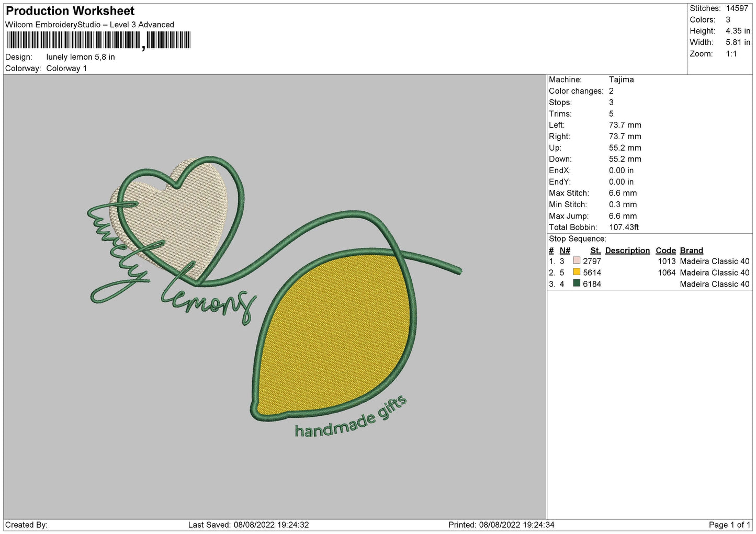Click the 'Code' column header
This screenshot has width=756, height=534.
pyautogui.click(x=665, y=251)
